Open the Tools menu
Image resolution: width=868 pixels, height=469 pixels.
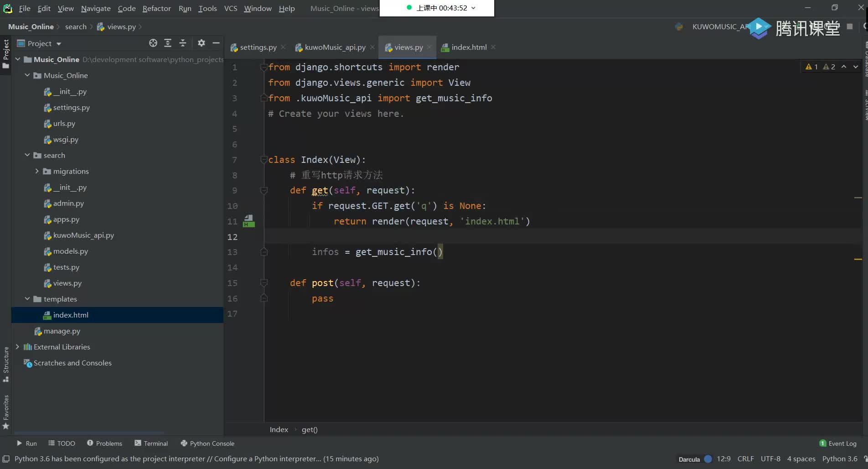(207, 8)
